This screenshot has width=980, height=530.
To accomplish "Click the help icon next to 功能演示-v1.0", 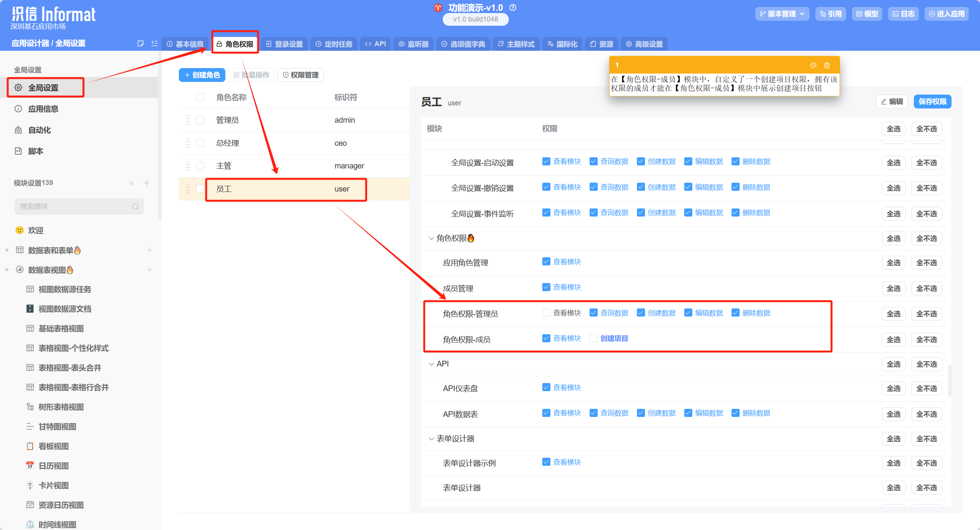I will tap(513, 8).
